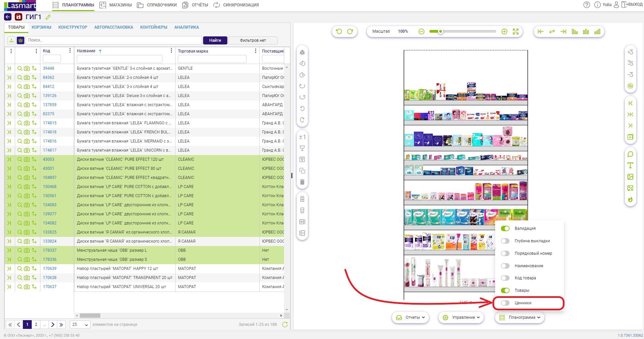This screenshot has width=644, height=339.
Task: Click camera icon for product 84362
Action: click(x=27, y=78)
